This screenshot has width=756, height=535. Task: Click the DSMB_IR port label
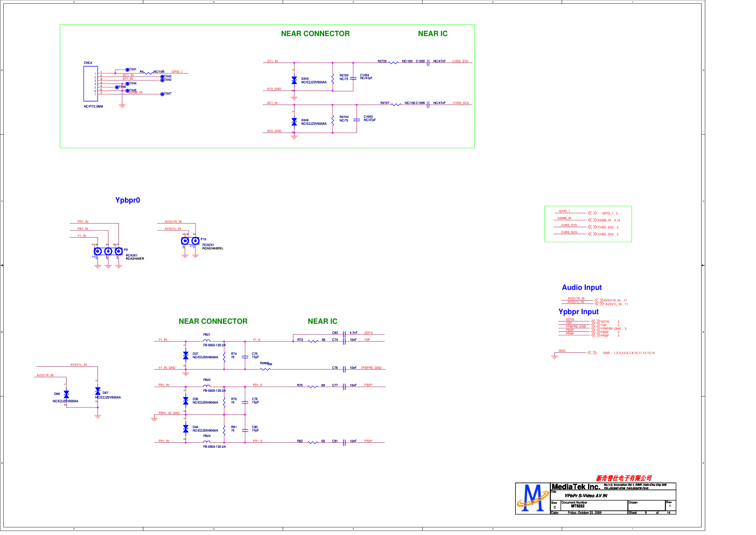point(565,218)
